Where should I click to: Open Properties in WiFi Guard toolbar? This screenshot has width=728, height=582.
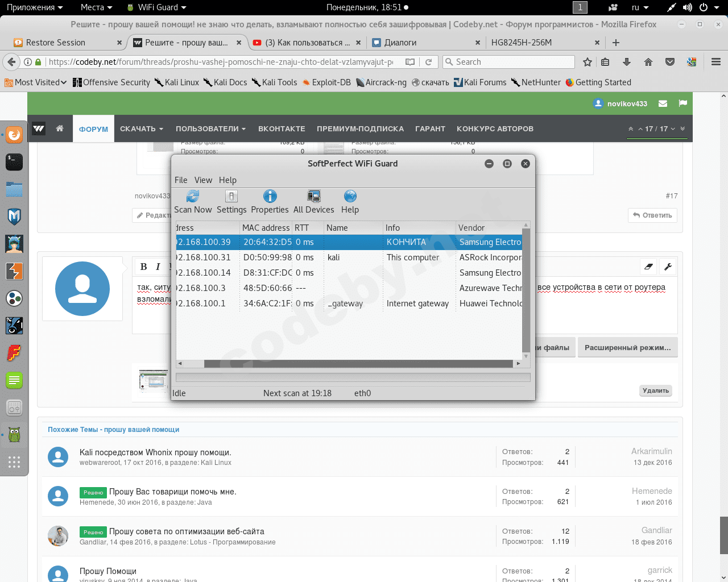pyautogui.click(x=270, y=202)
